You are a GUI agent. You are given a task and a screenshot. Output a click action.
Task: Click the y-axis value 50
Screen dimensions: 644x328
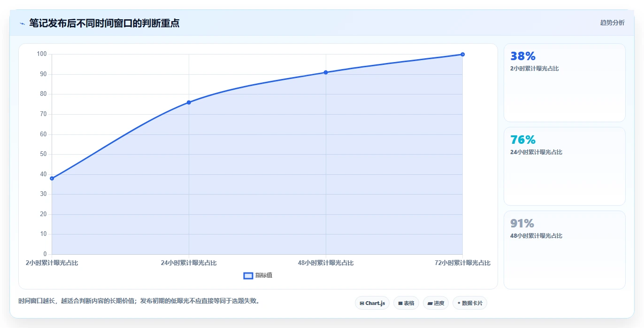click(43, 154)
